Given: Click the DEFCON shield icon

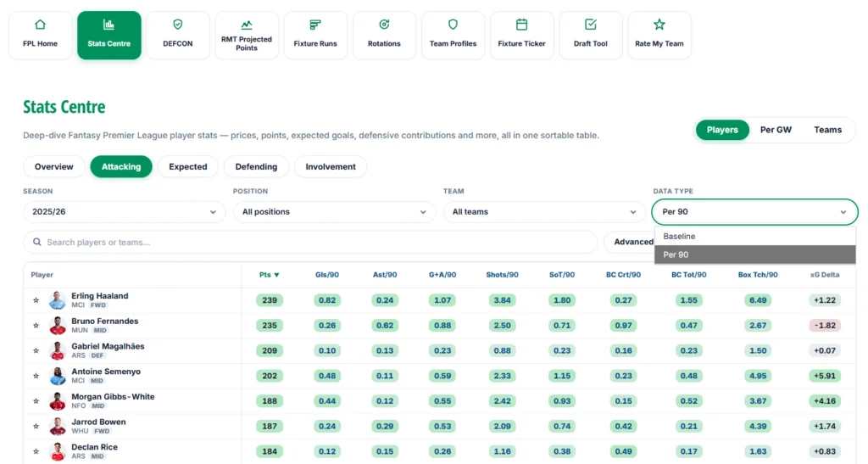Looking at the screenshot, I should click(x=178, y=25).
